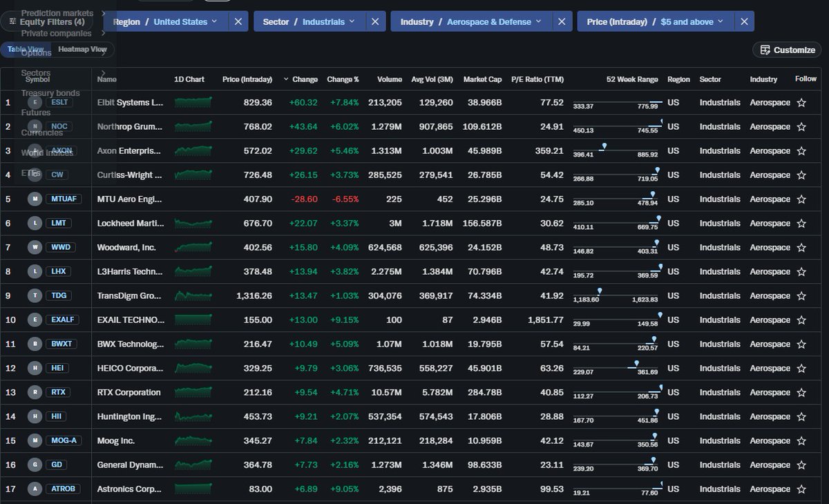
Task: Open the Treasury bonds menu item
Action: pos(50,93)
